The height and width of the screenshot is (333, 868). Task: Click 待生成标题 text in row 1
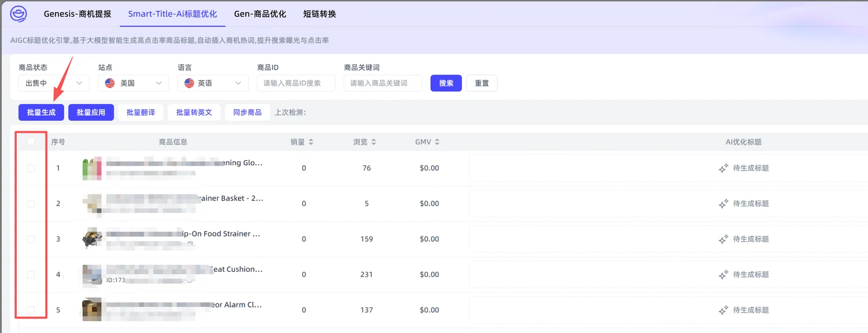(x=751, y=168)
